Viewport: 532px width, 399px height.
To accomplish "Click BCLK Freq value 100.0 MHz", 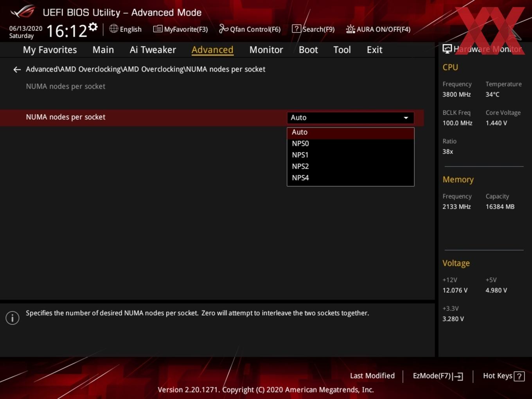I will 457,123.
